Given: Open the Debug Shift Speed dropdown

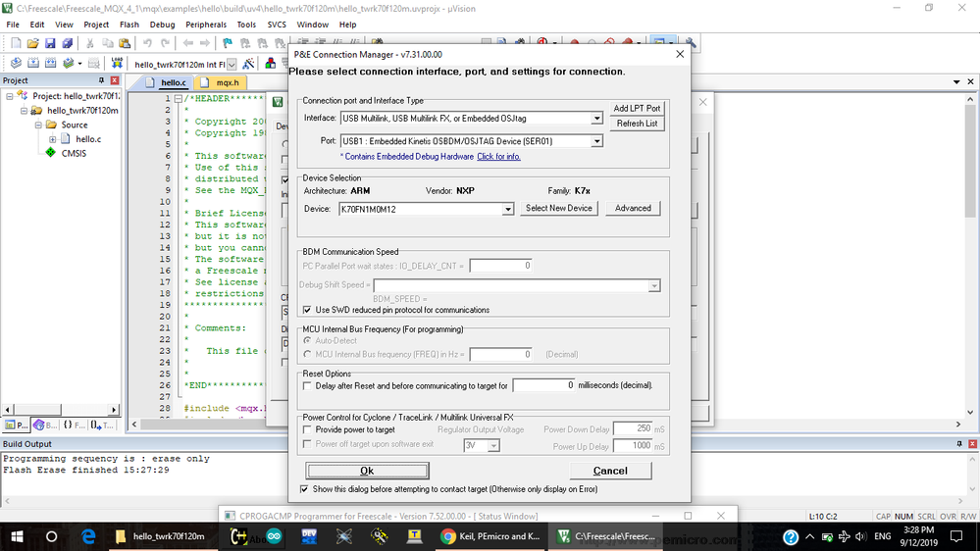Looking at the screenshot, I should (653, 285).
